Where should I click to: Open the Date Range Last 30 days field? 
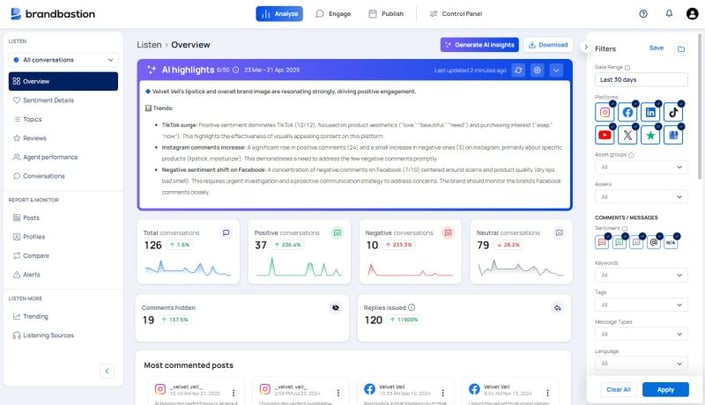[x=641, y=80]
